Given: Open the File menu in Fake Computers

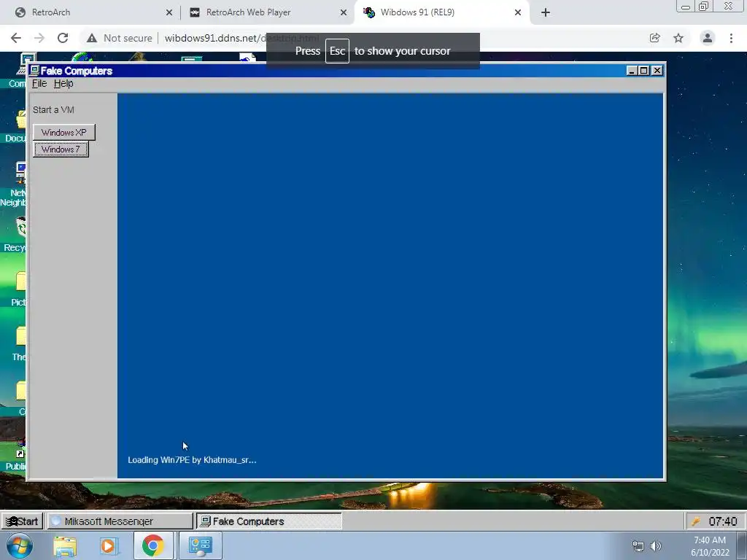Looking at the screenshot, I should click(x=39, y=84).
